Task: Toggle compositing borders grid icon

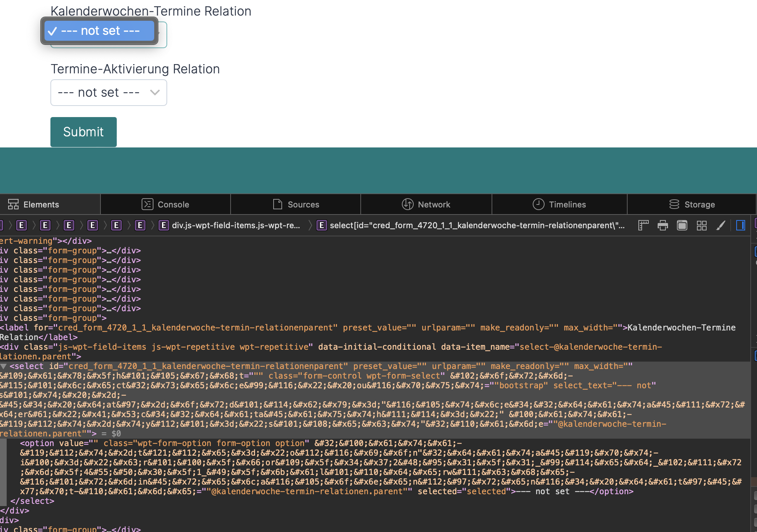Action: click(702, 225)
